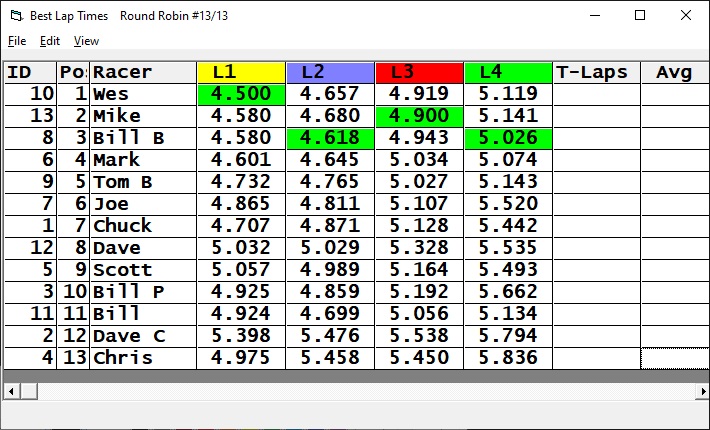The width and height of the screenshot is (710, 430).
Task: Click the Racer column header
Action: click(x=143, y=72)
